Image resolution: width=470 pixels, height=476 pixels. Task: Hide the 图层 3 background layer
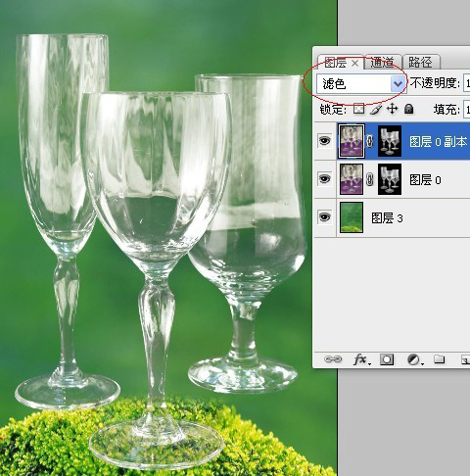point(324,216)
